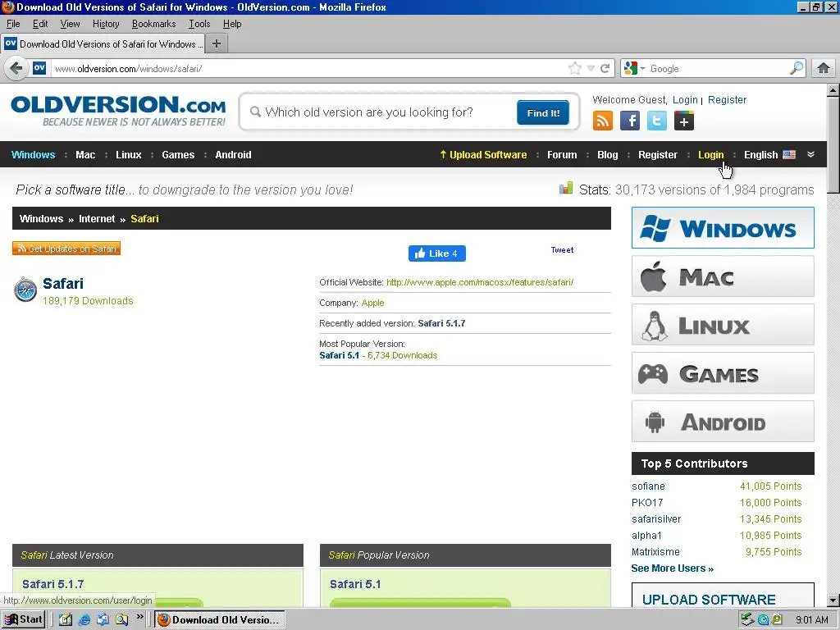The height and width of the screenshot is (630, 840).
Task: Click Upload Software in navigation bar
Action: click(x=483, y=154)
